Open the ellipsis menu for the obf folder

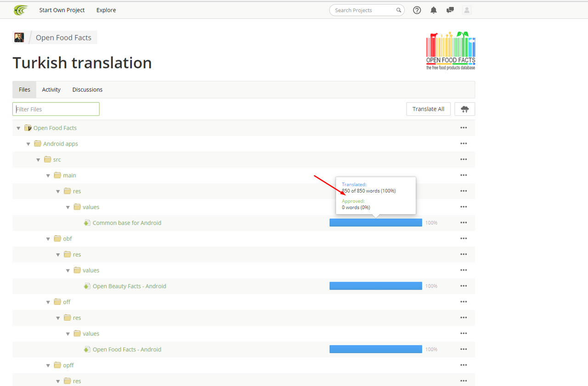[x=464, y=238]
